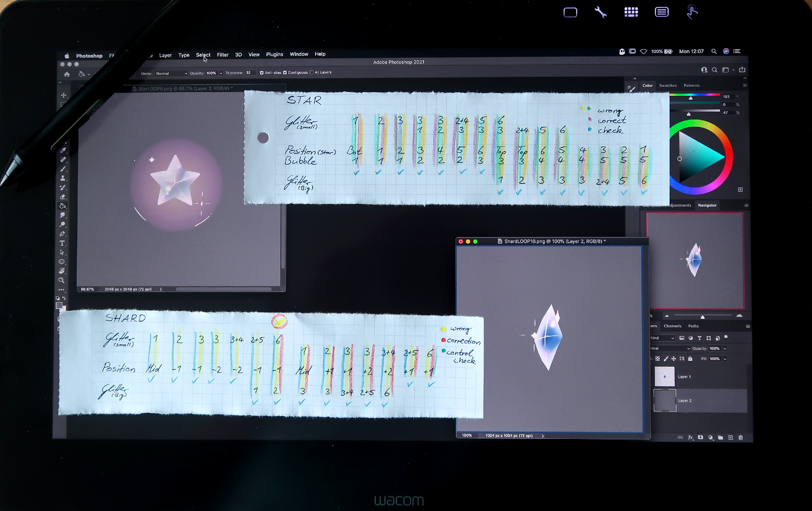Screen dimensions: 812x511
Task: Select the Eyedropper tool
Action: pos(62,150)
